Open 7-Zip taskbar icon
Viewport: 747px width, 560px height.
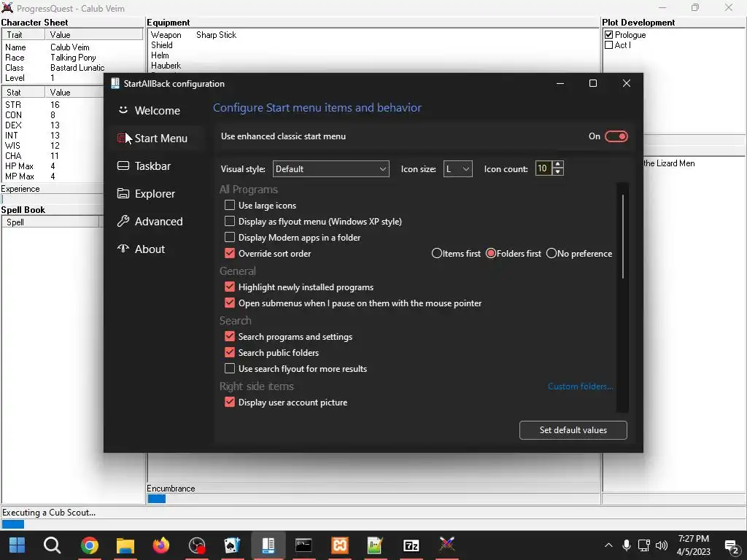click(411, 545)
